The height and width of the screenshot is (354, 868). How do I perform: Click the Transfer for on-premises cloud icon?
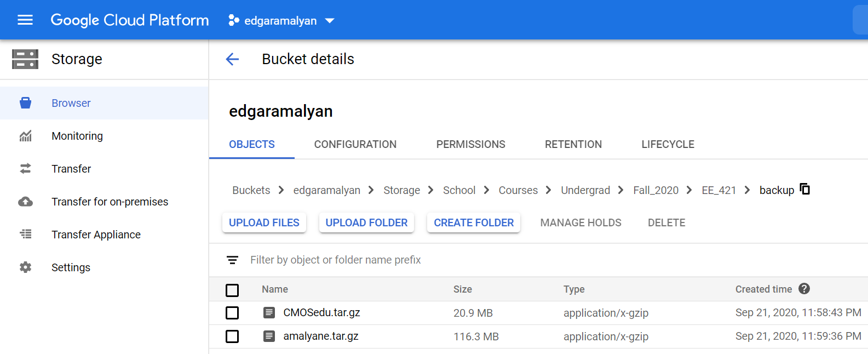25,202
